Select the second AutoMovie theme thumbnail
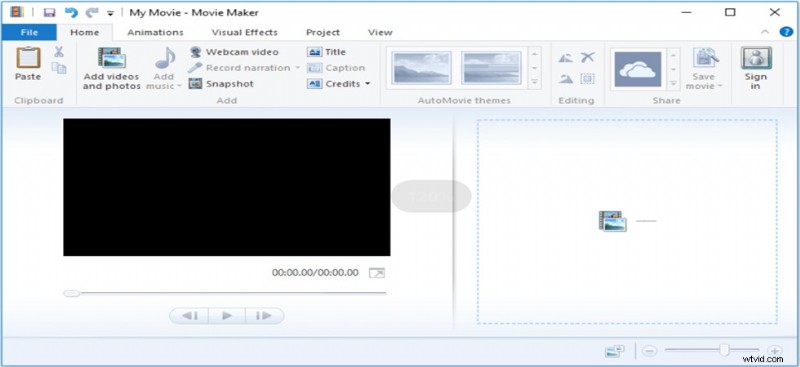This screenshot has height=367, width=800. pos(491,68)
